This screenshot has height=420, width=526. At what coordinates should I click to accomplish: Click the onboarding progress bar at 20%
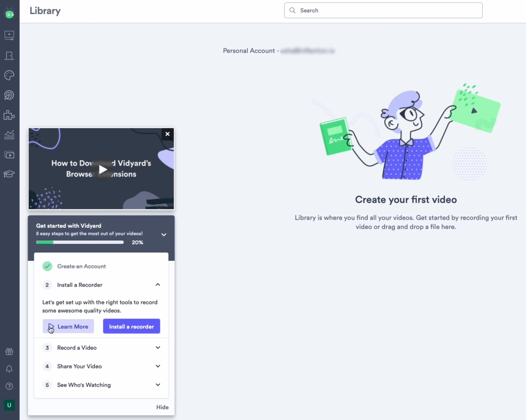tap(80, 242)
